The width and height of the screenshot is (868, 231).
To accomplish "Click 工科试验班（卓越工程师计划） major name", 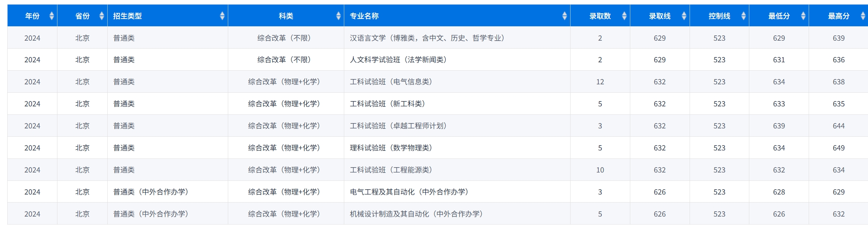I will pos(398,126).
